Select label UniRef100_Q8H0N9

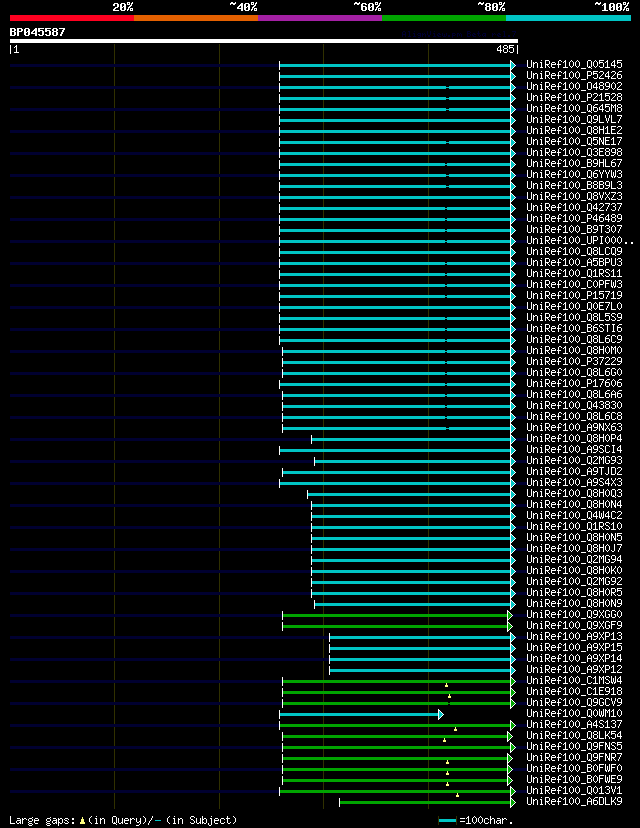(574, 604)
